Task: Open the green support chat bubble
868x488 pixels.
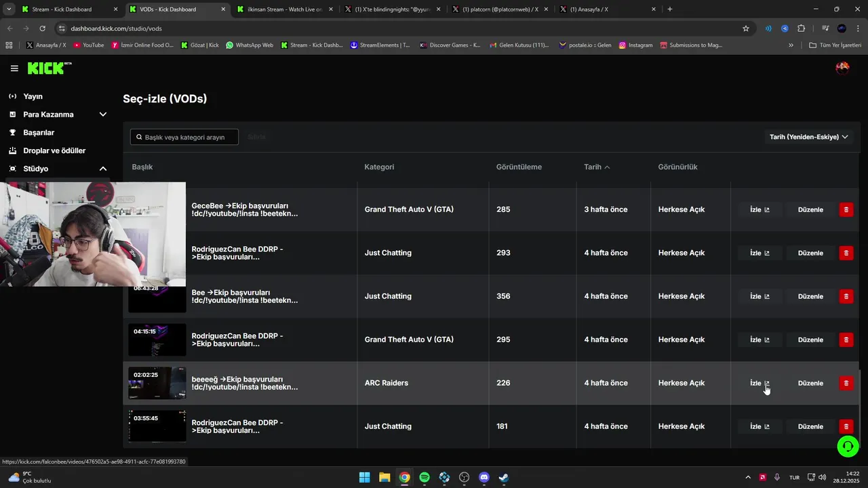Action: point(848,446)
